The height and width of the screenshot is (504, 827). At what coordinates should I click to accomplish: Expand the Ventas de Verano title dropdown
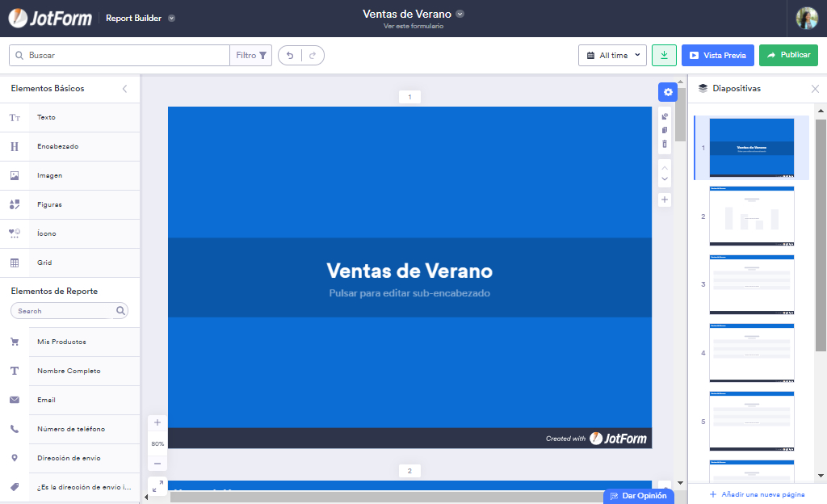460,14
